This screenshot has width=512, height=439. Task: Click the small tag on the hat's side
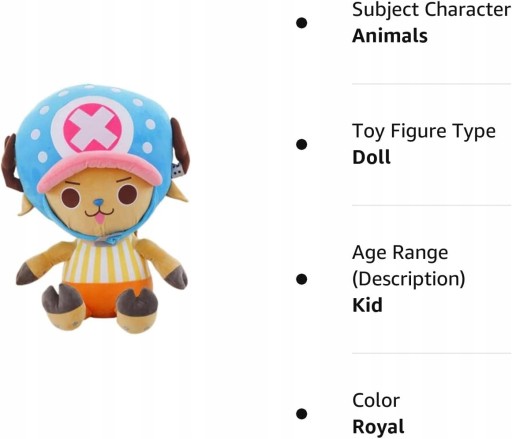tap(177, 171)
